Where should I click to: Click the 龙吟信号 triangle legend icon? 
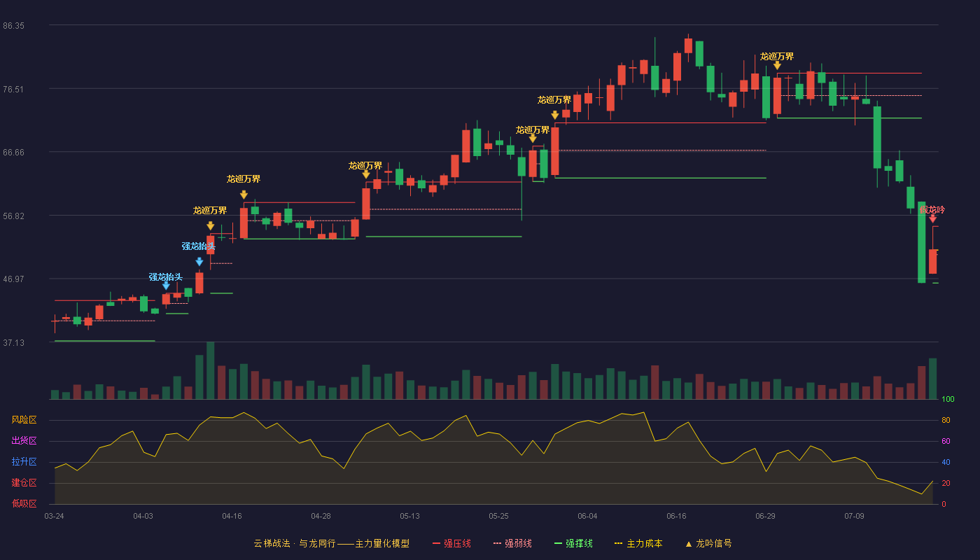pyautogui.click(x=689, y=544)
